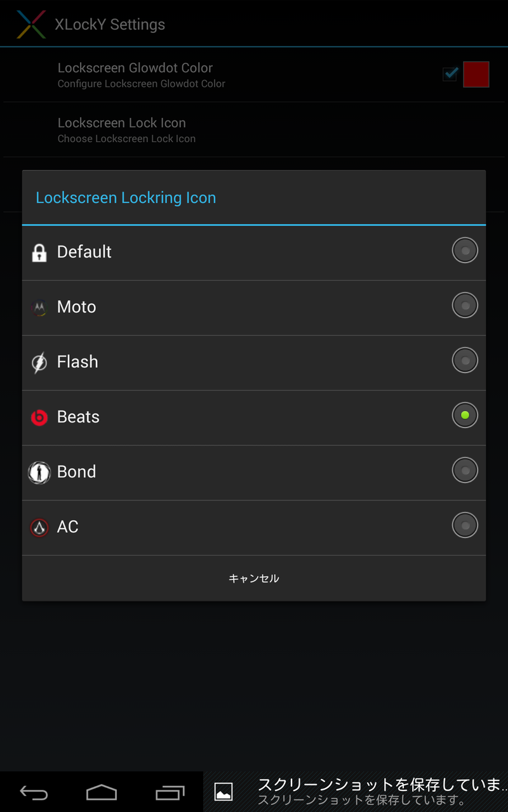Click the selected Beats radio button
This screenshot has height=812, width=508.
(x=465, y=416)
